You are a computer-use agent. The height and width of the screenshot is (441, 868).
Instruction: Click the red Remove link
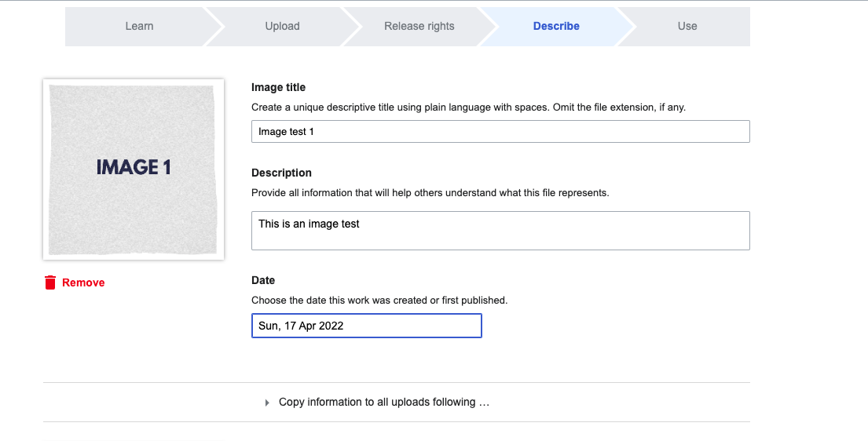coord(83,282)
